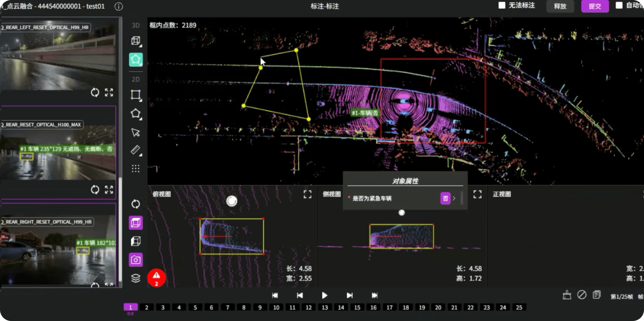Screen dimensions: 644x321
Task: Choose the 2D polygon drawing tool
Action: pyautogui.click(x=136, y=114)
